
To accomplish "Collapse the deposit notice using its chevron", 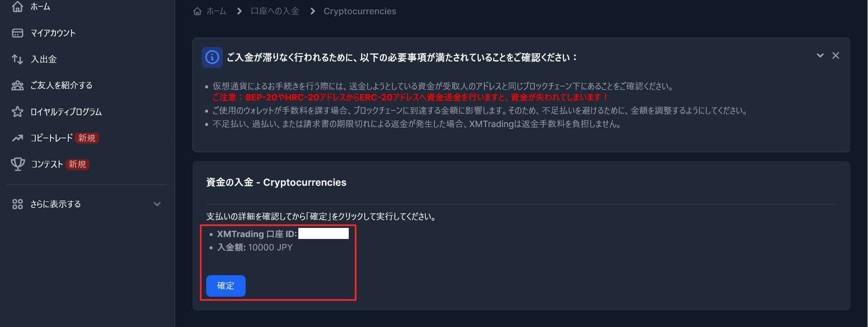I will click(x=820, y=55).
